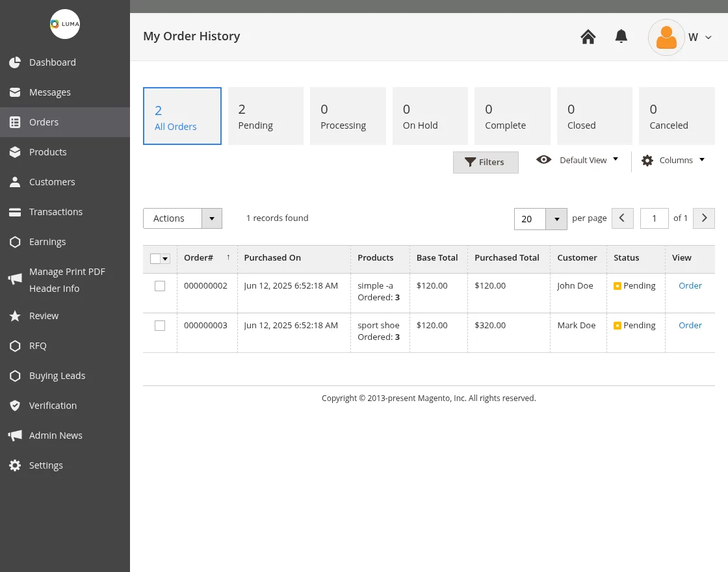Click the page number input field
The width and height of the screenshot is (728, 572).
pyautogui.click(x=654, y=218)
